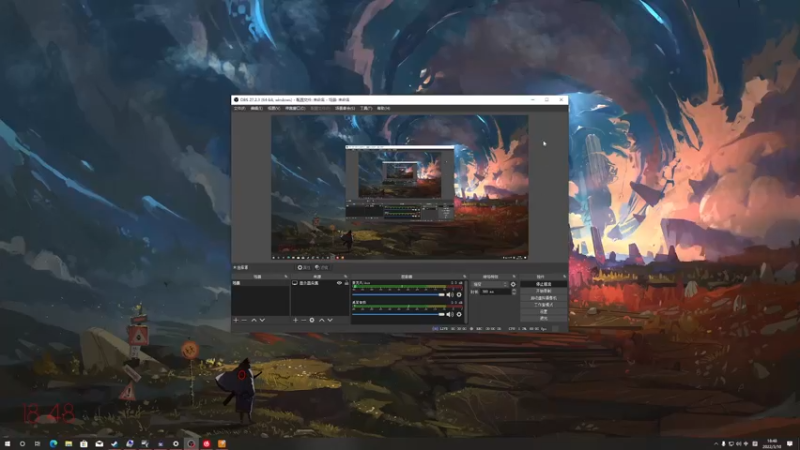The height and width of the screenshot is (450, 800).
Task: Click the stop streaming button in Controls
Action: pyautogui.click(x=543, y=284)
